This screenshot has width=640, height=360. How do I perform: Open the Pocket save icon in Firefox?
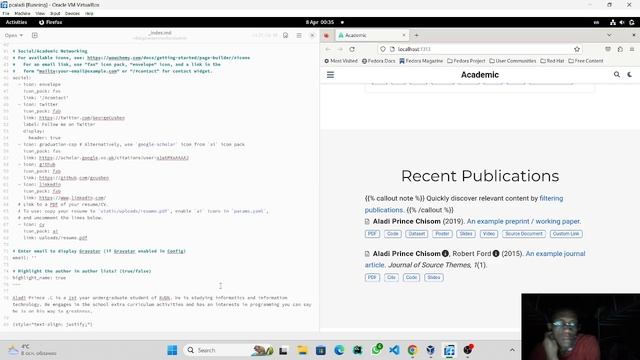[608, 49]
